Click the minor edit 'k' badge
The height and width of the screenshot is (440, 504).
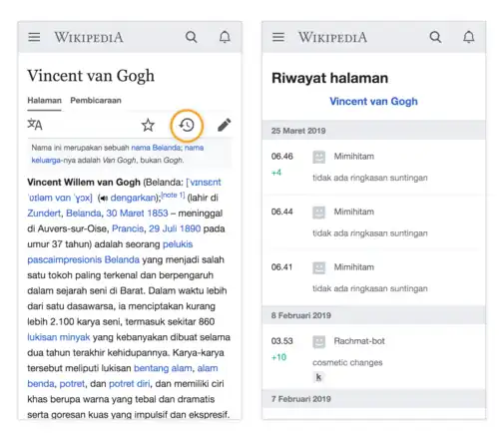pyautogui.click(x=318, y=377)
